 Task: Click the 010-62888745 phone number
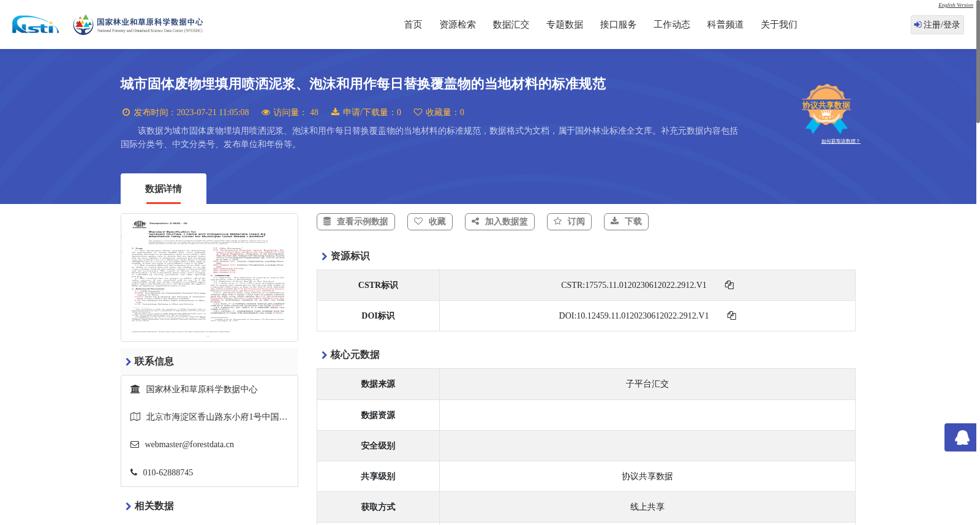pos(168,472)
